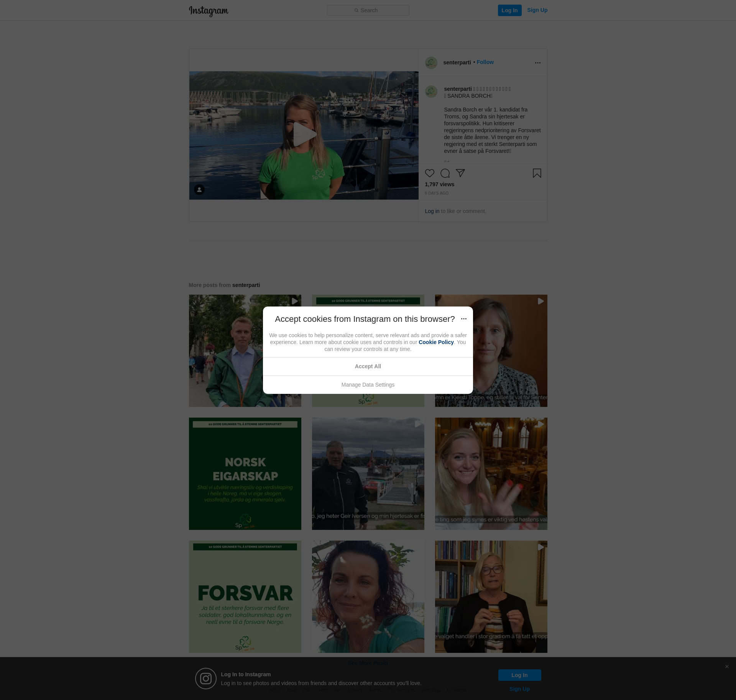Screen dimensions: 736x700
Task: Click the comment bubble icon
Action: [x=445, y=173]
